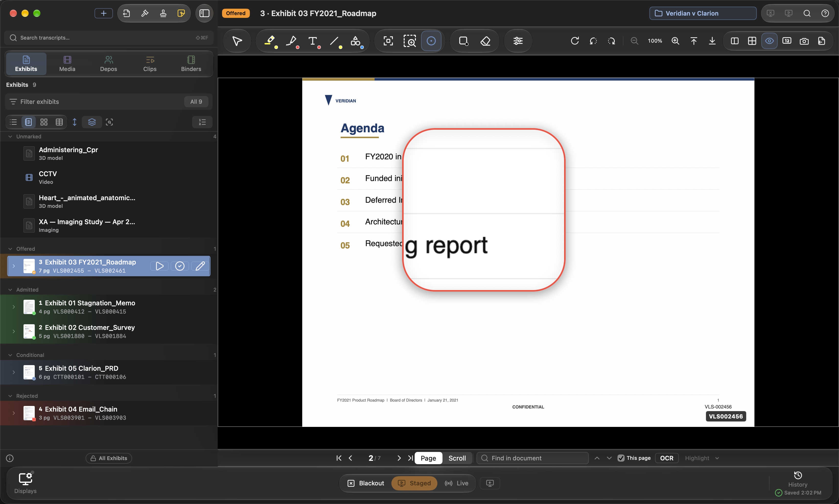This screenshot has width=839, height=504.
Task: Select the pen drawing tool
Action: [292, 41]
